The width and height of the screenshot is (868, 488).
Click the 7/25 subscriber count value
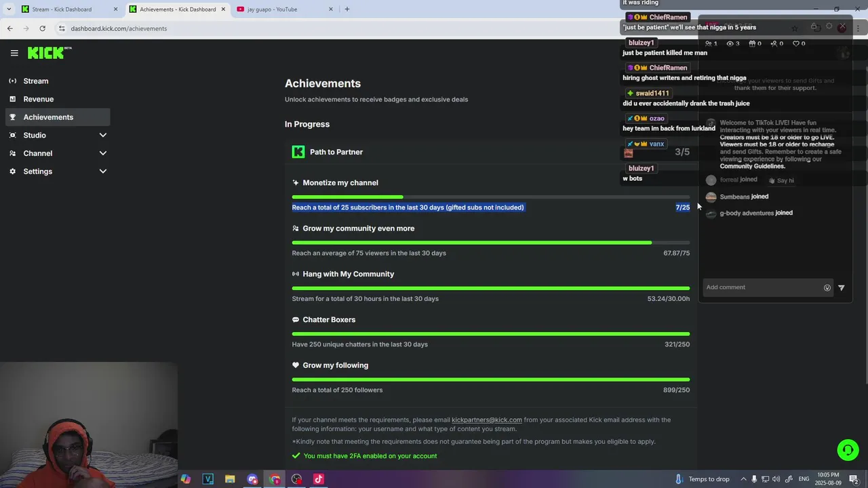coord(682,207)
